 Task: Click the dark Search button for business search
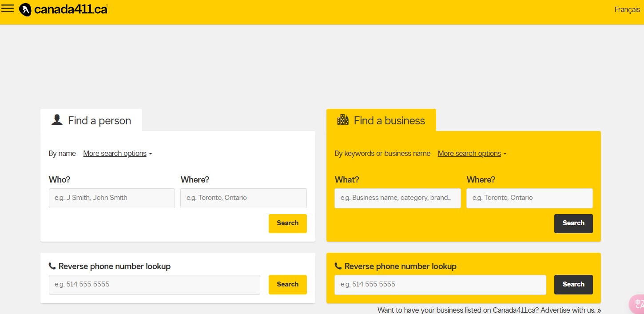tap(573, 223)
